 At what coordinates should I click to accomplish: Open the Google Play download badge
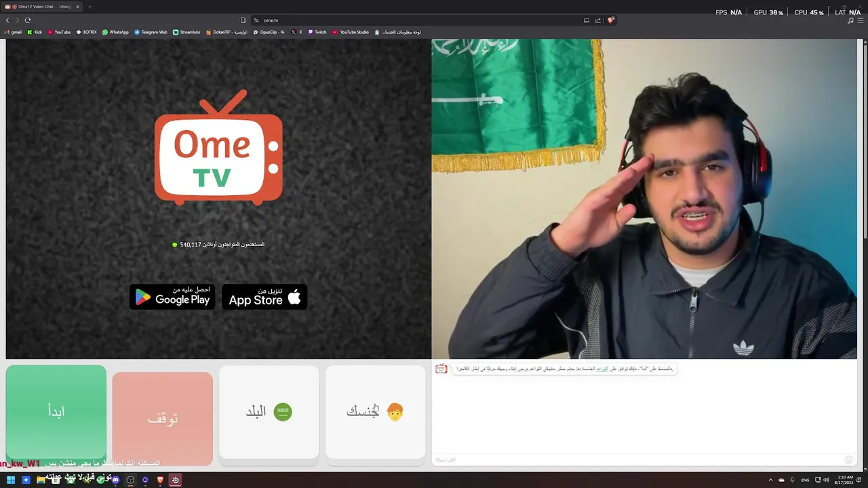click(172, 297)
